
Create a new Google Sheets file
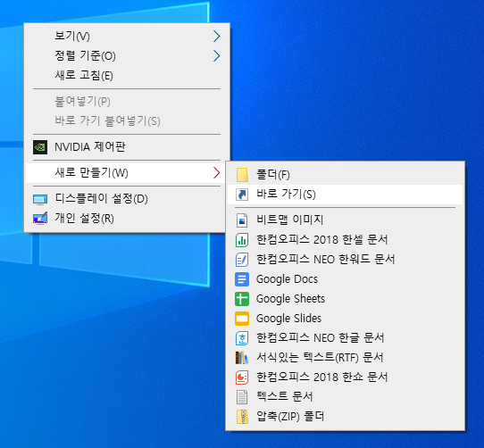pyautogui.click(x=345, y=299)
